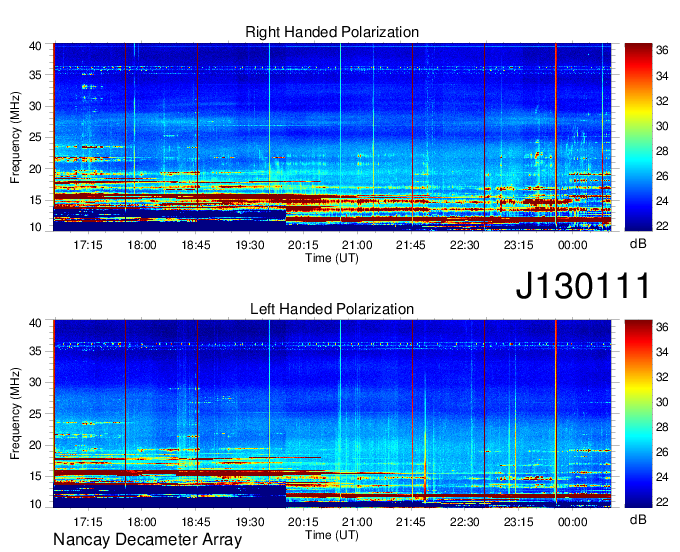Click the 22:30 tick under Left Handed plot

(464, 522)
